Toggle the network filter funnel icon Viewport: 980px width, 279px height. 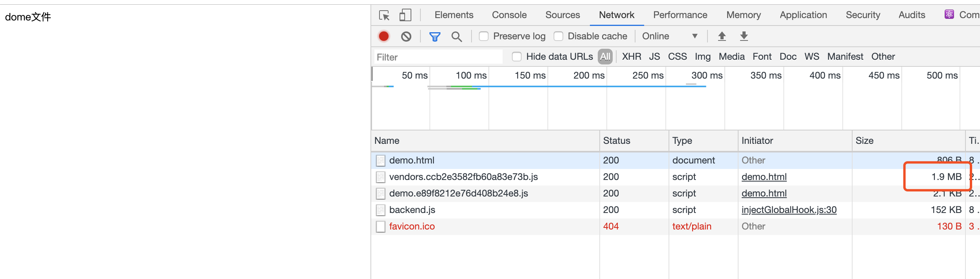click(x=435, y=37)
